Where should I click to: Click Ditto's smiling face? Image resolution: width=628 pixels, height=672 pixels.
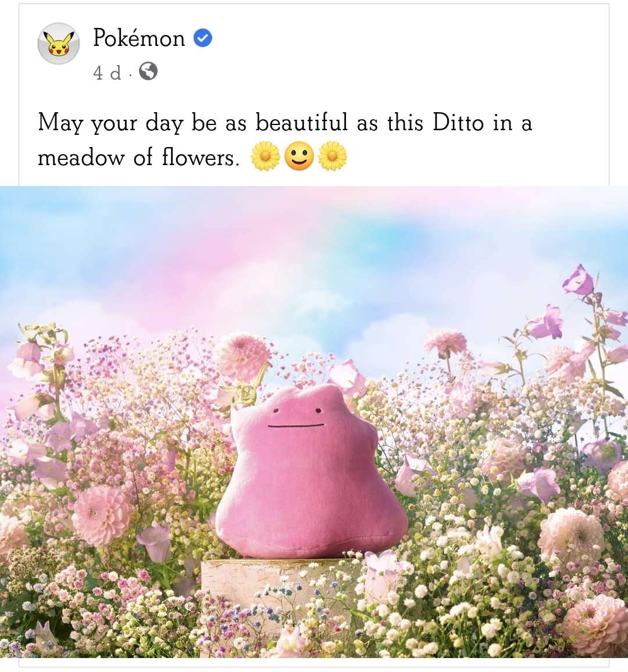(x=297, y=418)
